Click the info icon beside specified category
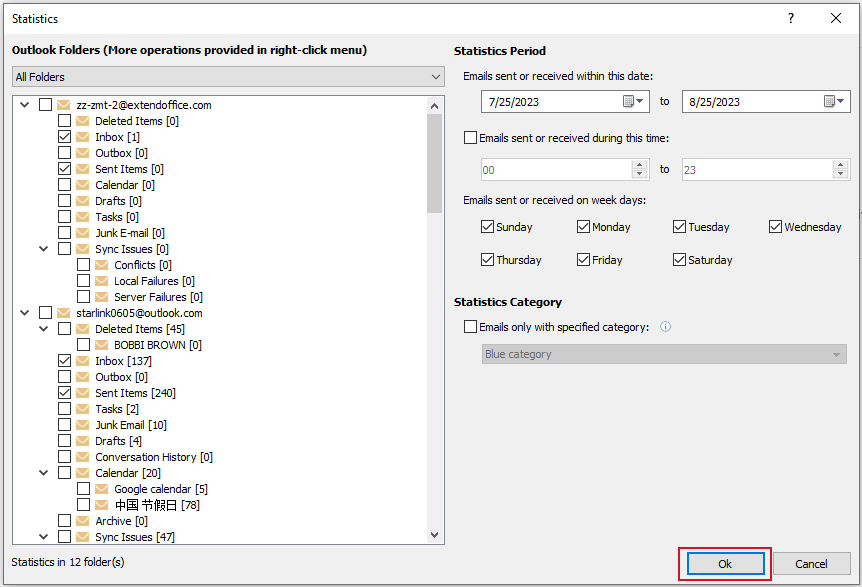The width and height of the screenshot is (862, 587). (x=665, y=327)
